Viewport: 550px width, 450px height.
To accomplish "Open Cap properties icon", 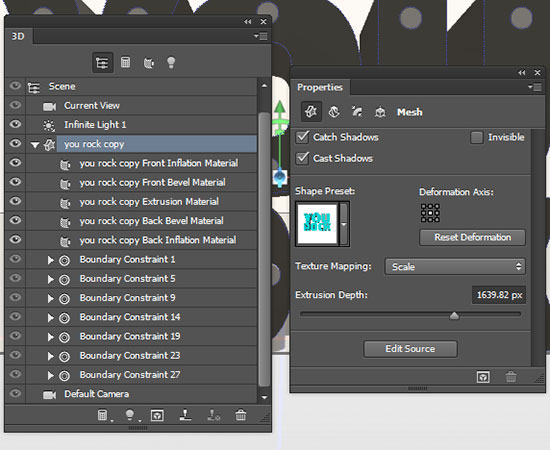I will click(x=357, y=112).
